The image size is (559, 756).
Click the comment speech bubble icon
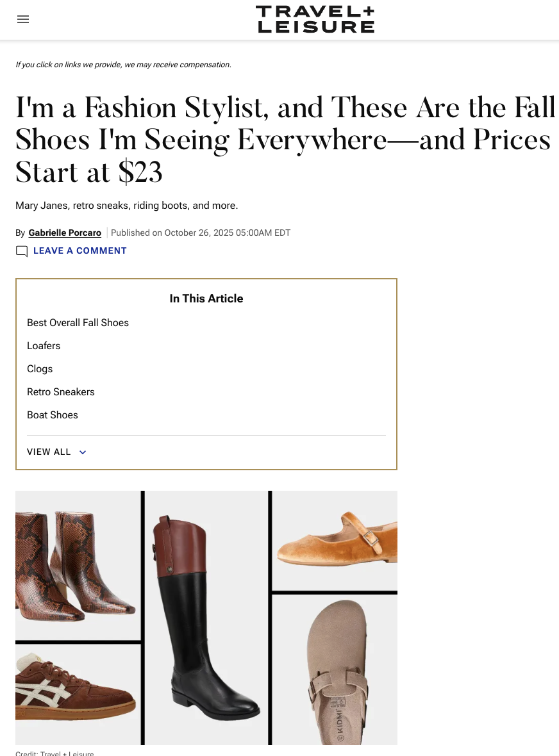pyautogui.click(x=22, y=251)
